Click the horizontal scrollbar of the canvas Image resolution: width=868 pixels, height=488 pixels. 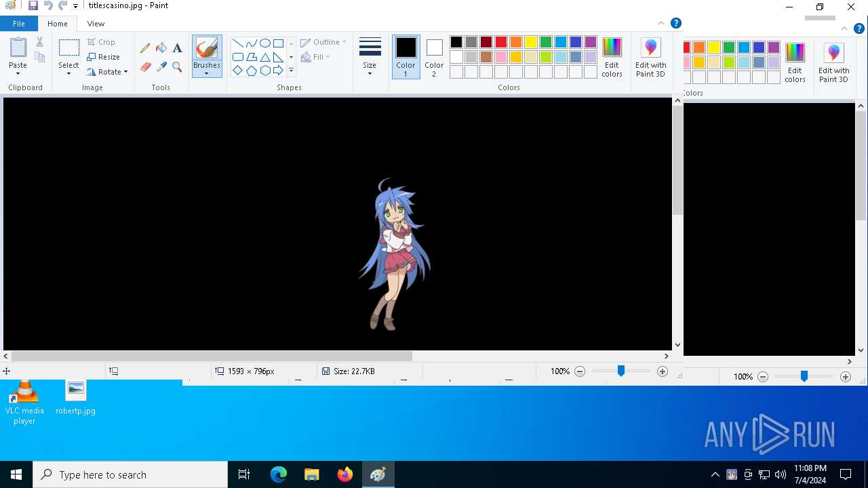click(212, 356)
